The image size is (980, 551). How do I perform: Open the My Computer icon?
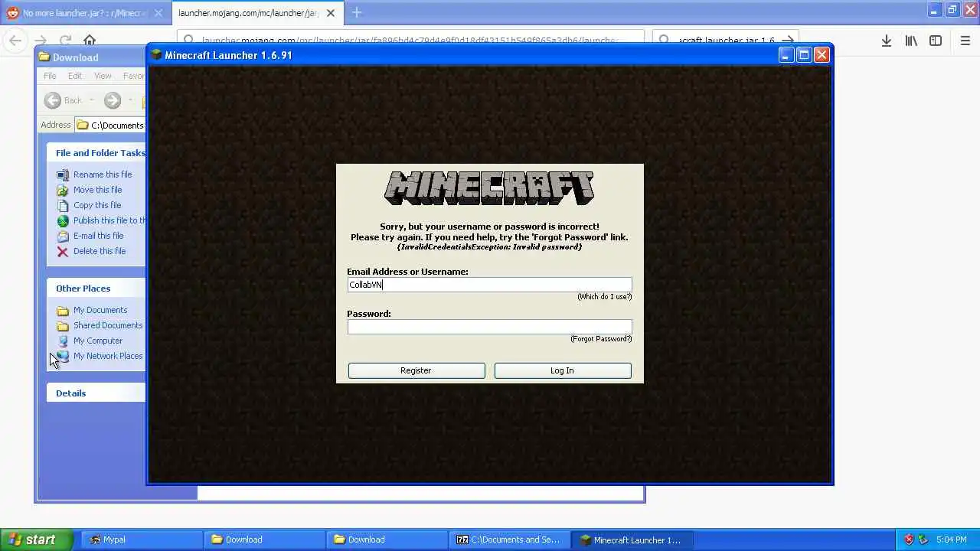(x=63, y=341)
